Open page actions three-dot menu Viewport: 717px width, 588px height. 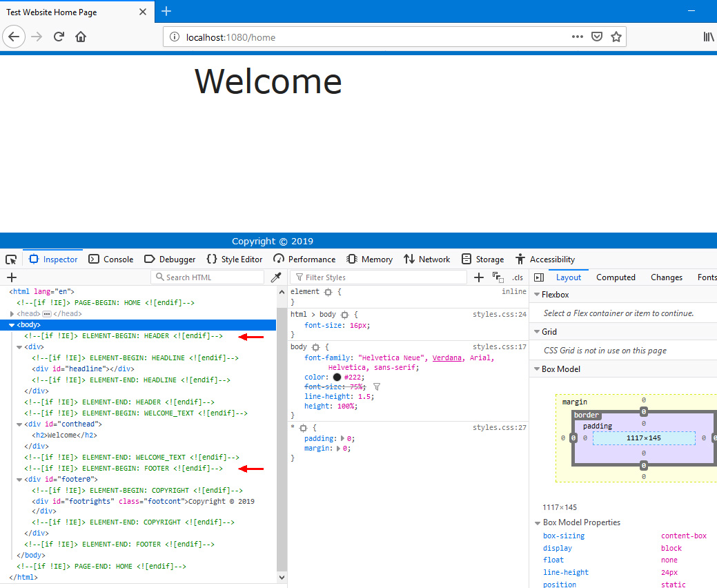click(578, 37)
